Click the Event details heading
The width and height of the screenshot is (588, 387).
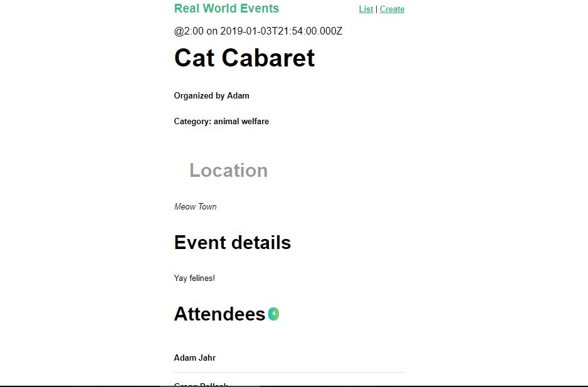click(232, 243)
